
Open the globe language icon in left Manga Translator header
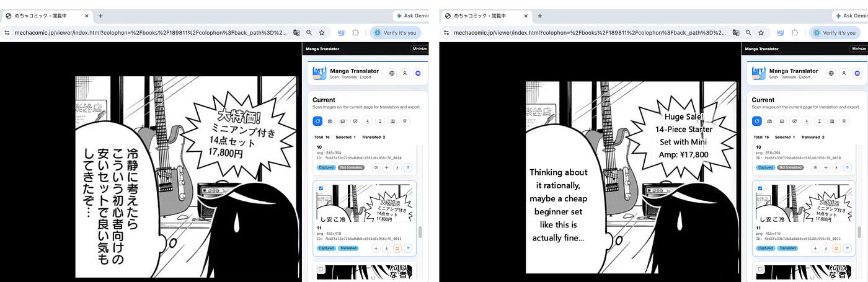tap(392, 73)
